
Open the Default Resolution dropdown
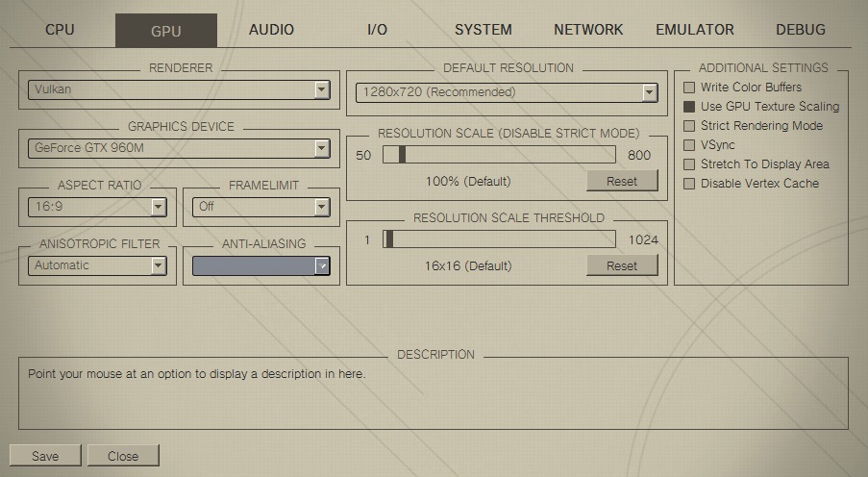pyautogui.click(x=506, y=93)
